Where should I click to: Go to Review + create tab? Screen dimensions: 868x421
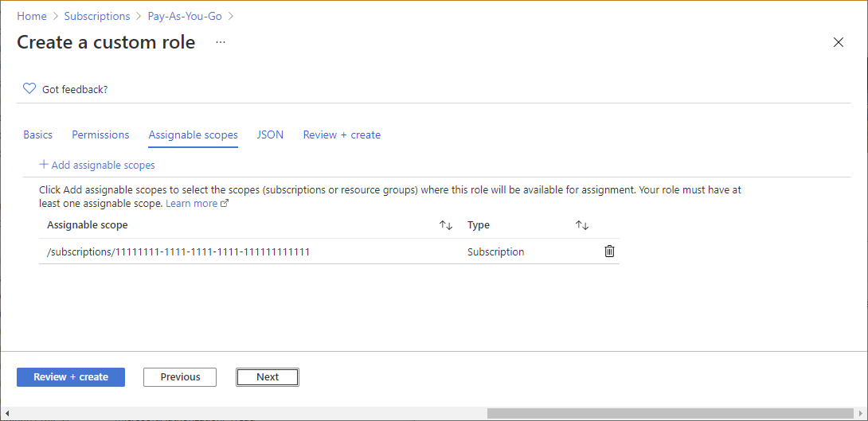[x=342, y=134]
